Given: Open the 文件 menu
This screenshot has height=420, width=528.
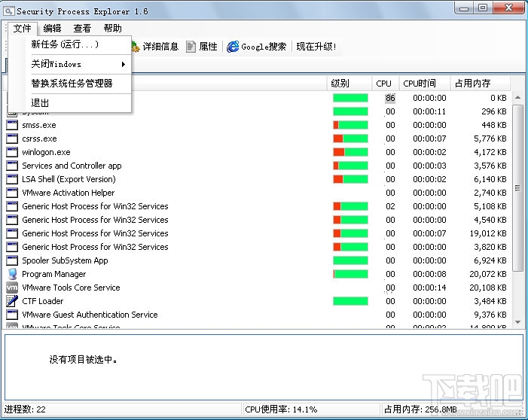Looking at the screenshot, I should [x=23, y=29].
